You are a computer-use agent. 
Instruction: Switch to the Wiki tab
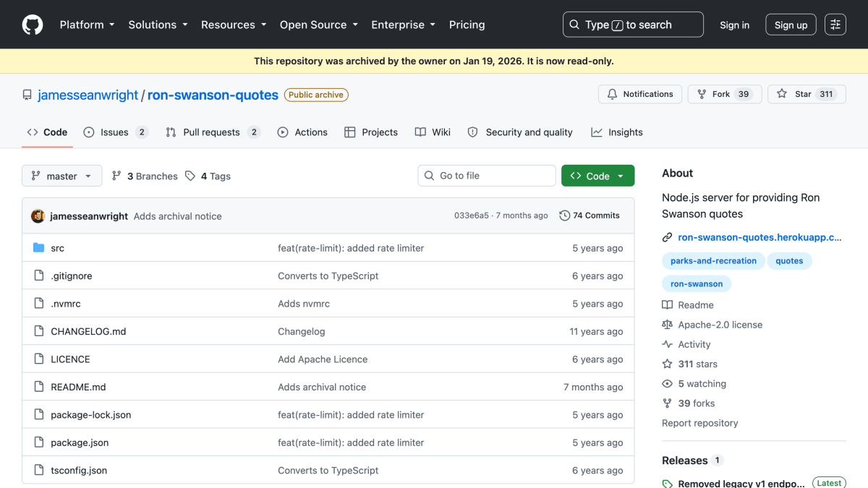click(x=433, y=132)
